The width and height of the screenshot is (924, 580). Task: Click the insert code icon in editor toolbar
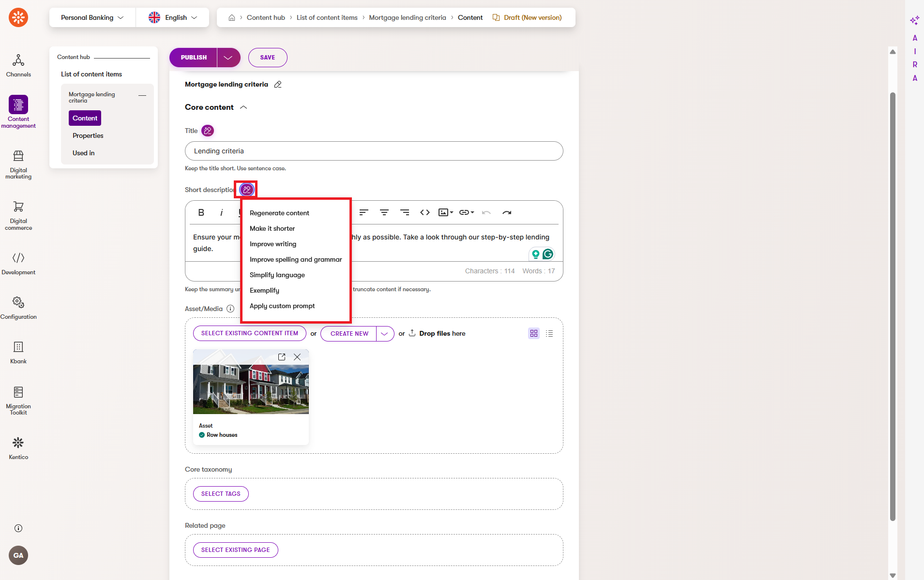(x=425, y=212)
